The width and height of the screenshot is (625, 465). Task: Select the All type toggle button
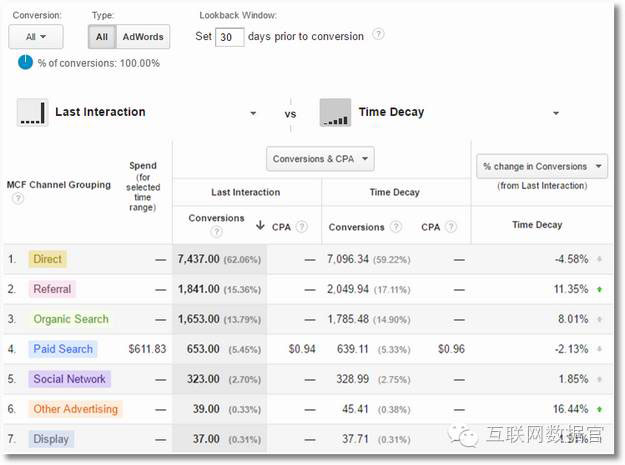[101, 37]
